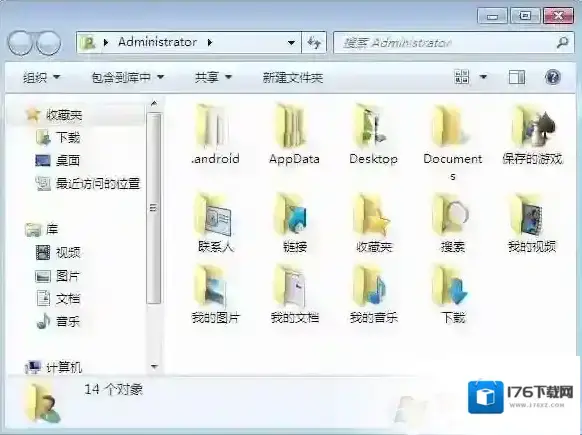582x435 pixels.
Task: Open the 搜索 folder
Action: click(452, 223)
